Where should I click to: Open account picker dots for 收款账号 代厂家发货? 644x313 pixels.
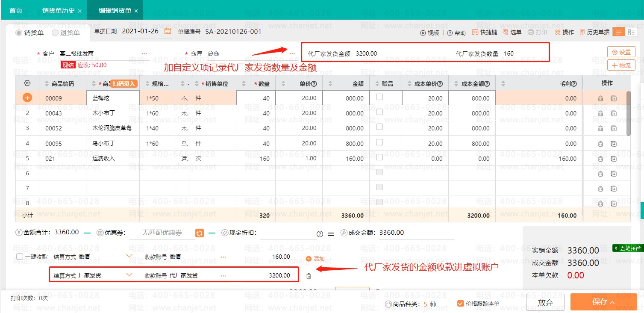point(223,276)
